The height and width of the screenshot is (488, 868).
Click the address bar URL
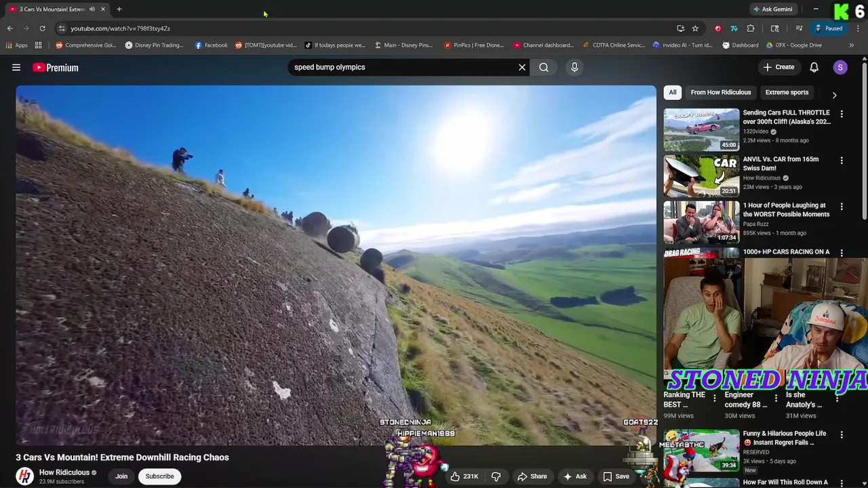point(120,28)
